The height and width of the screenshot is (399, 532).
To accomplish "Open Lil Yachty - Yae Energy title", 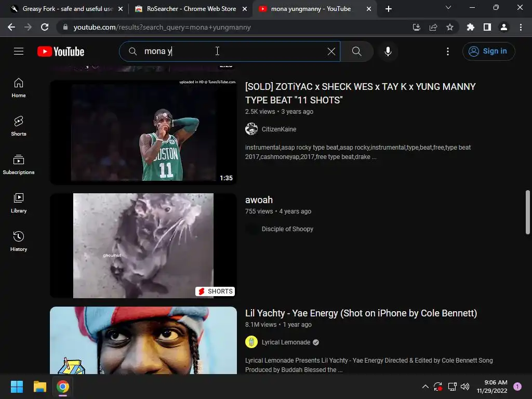I will point(361,313).
